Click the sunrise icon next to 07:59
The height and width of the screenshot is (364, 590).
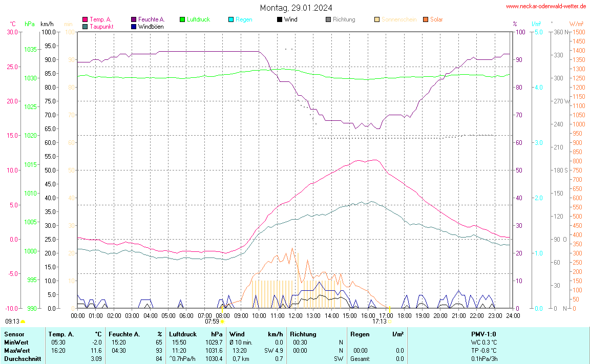[x=222, y=322]
